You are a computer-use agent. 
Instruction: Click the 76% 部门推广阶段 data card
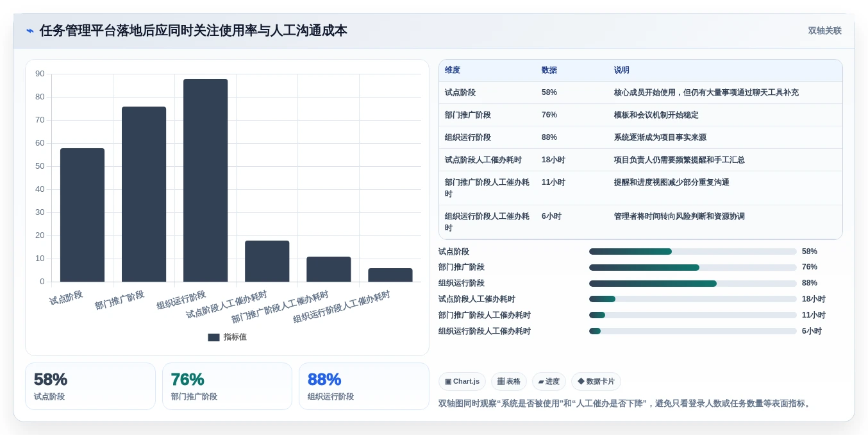(x=227, y=386)
